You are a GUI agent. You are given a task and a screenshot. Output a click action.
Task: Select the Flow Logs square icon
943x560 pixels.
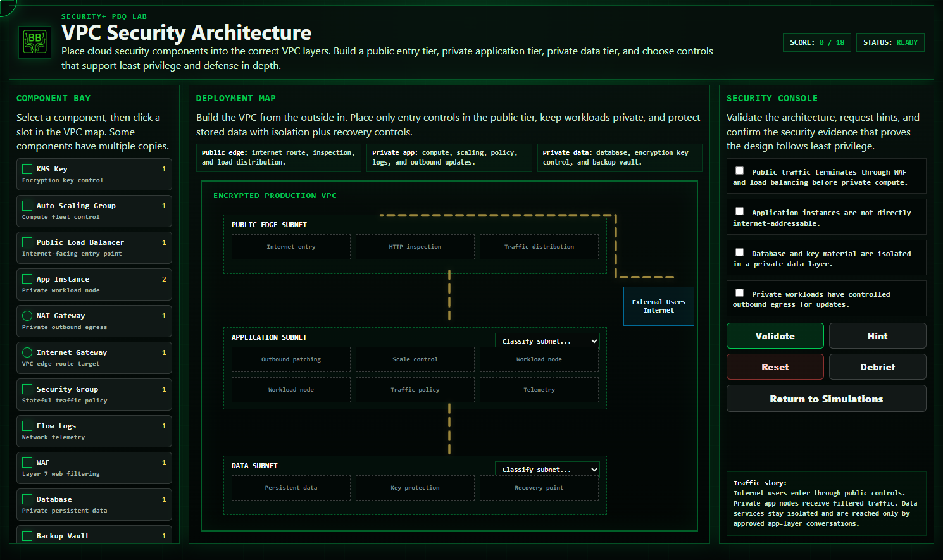tap(27, 426)
